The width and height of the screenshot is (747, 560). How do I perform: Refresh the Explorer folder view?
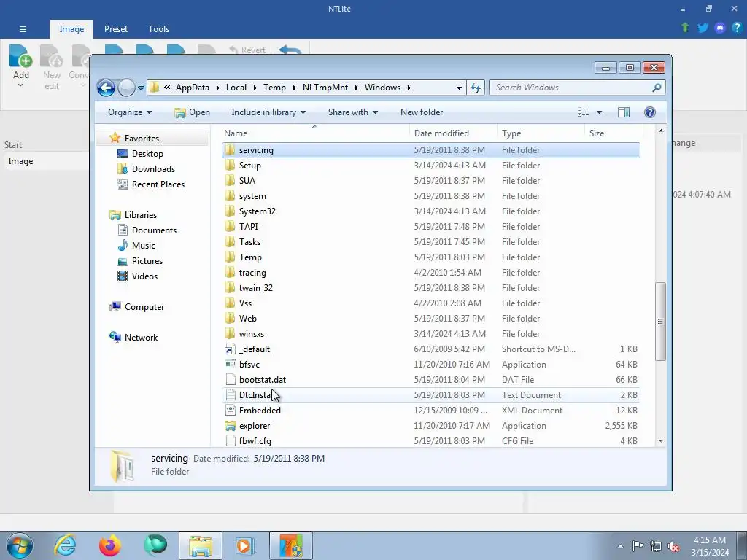(476, 87)
